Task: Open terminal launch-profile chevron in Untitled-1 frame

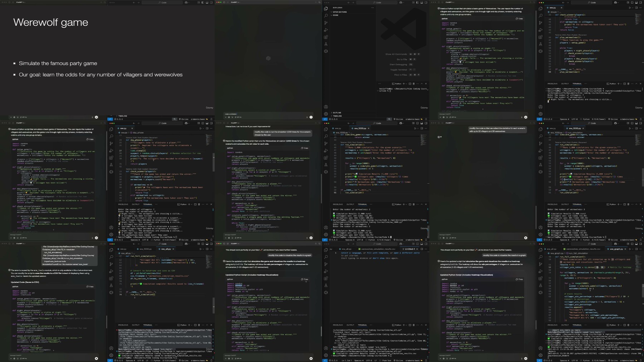Action: tap(406, 325)
